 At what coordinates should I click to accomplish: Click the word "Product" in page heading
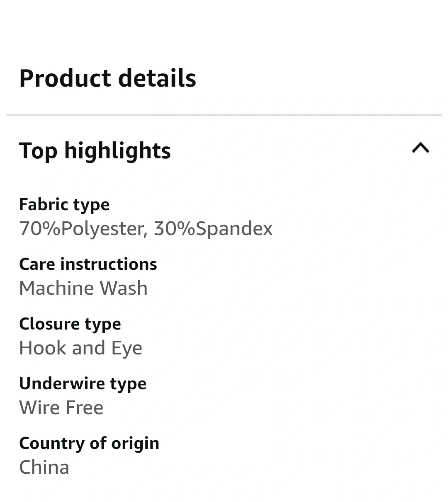pos(65,78)
